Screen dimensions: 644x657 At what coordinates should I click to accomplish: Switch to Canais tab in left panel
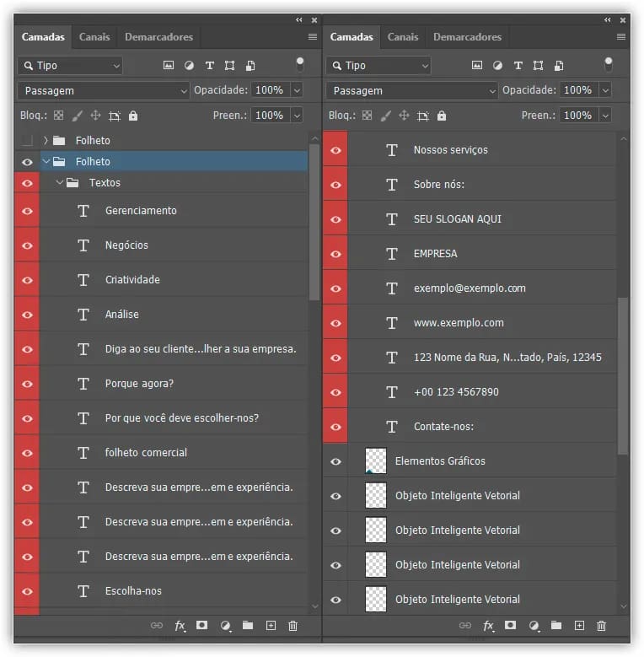click(x=94, y=37)
